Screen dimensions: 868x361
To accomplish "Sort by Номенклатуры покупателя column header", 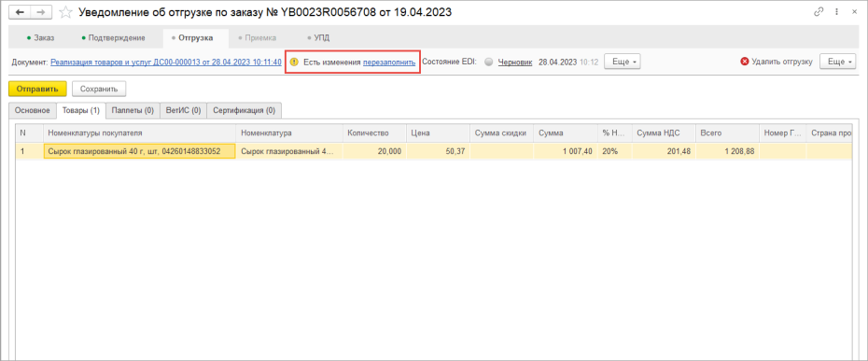I will 139,133.
